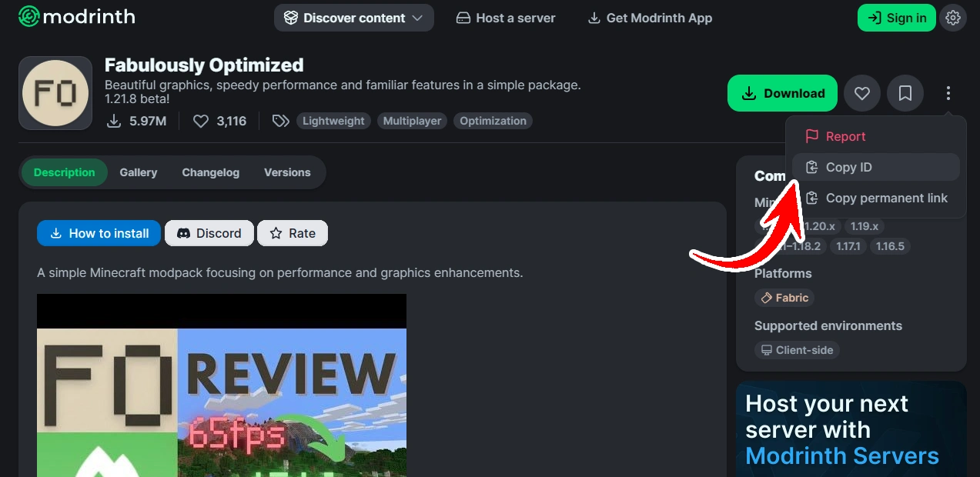Click the Fabric platform tag
This screenshot has height=477, width=980.
tap(784, 298)
